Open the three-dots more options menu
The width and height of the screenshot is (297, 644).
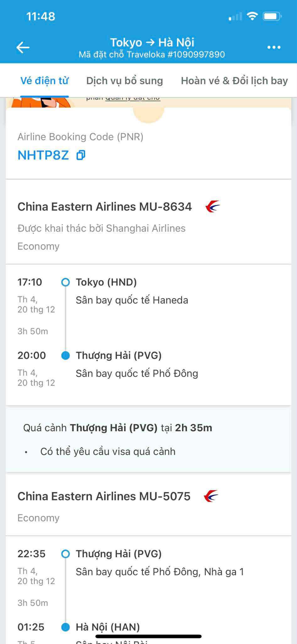tap(274, 47)
